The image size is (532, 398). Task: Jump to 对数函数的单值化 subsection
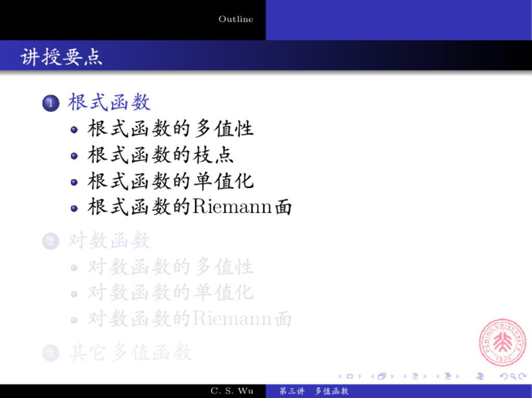(170, 293)
